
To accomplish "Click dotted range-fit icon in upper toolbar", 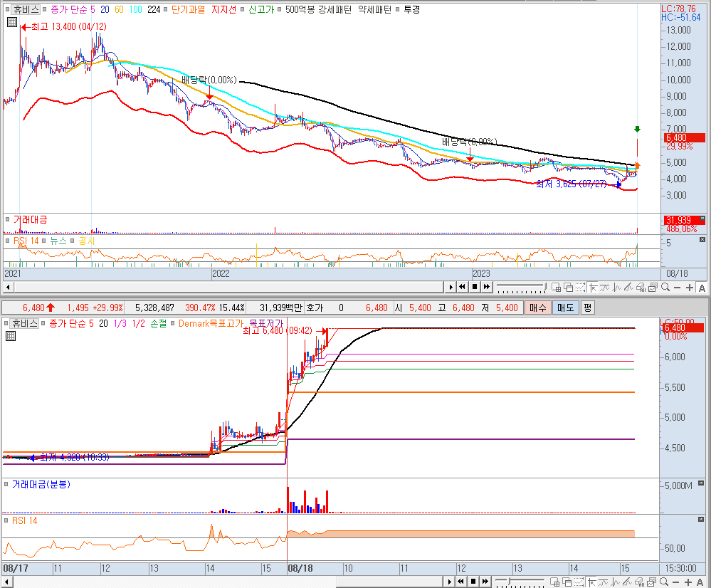I will click(x=580, y=287).
